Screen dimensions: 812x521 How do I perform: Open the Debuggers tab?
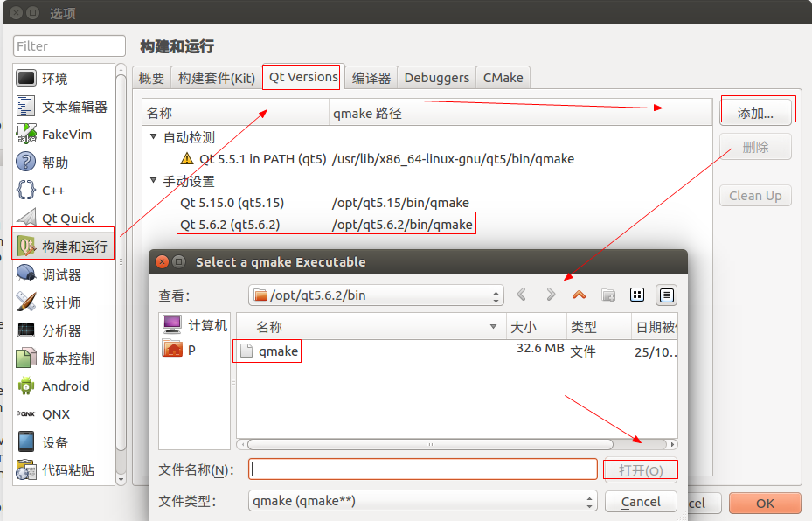click(436, 78)
